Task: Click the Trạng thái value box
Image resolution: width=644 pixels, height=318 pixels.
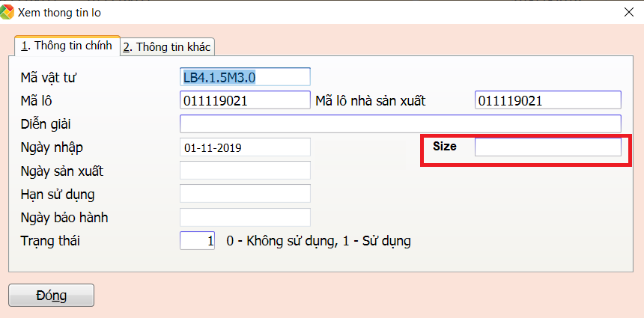Action: tap(198, 241)
